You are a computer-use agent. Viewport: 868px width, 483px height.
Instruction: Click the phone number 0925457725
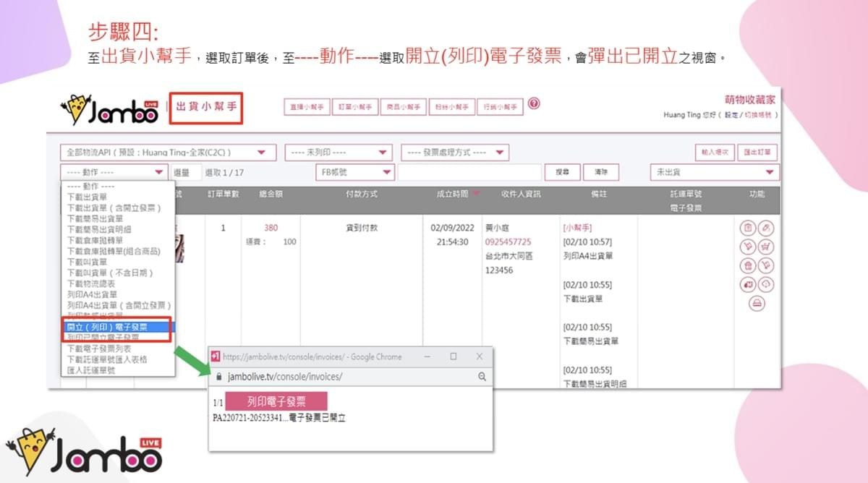coord(508,241)
